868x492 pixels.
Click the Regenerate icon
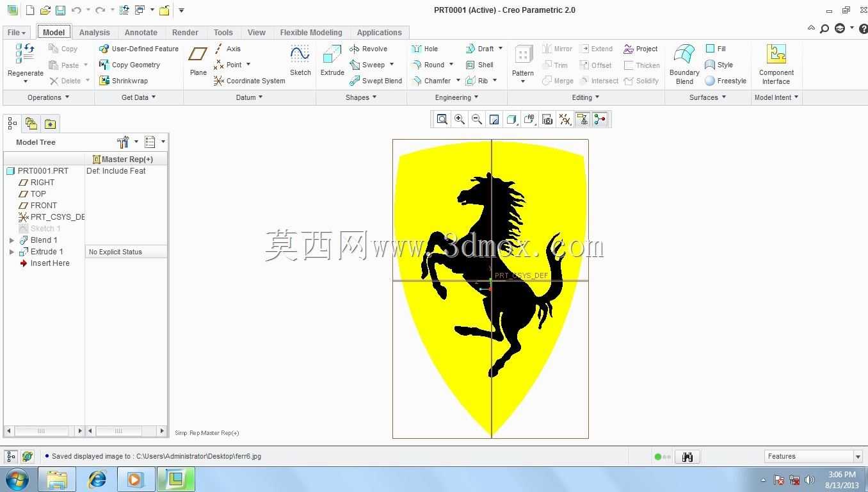25,54
